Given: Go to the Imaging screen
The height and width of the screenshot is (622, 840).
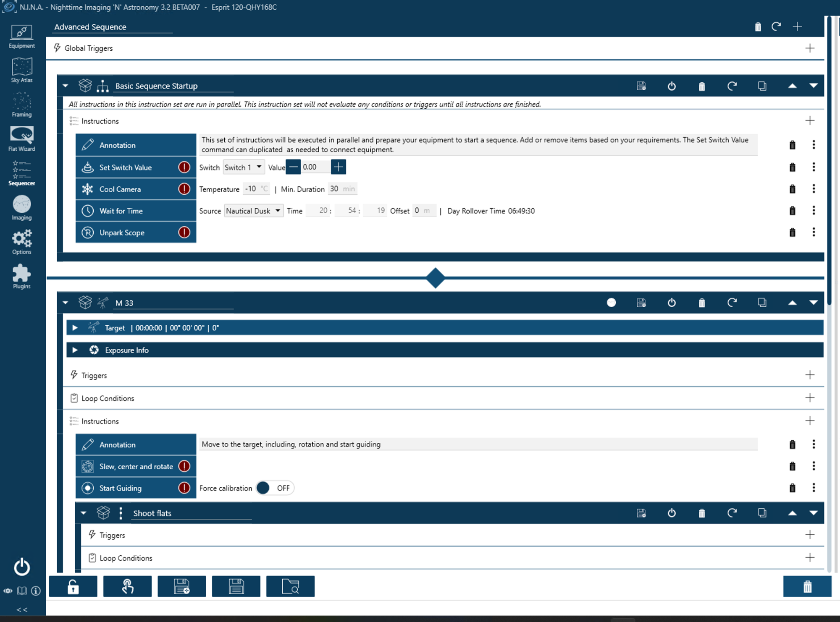Looking at the screenshot, I should point(21,206).
